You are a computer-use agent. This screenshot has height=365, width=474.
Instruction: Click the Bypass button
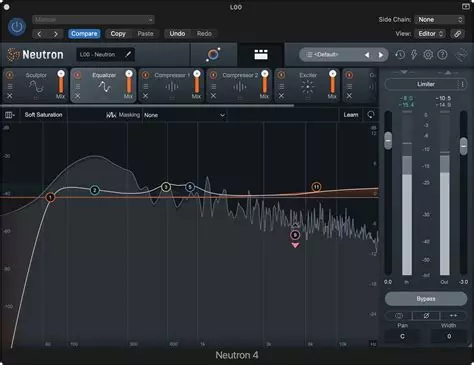(426, 299)
